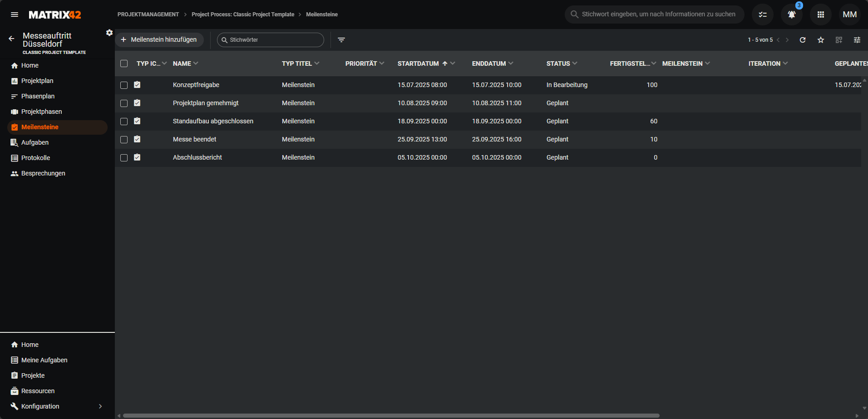868x419 pixels.
Task: Click the notifications bell icon
Action: coord(791,15)
